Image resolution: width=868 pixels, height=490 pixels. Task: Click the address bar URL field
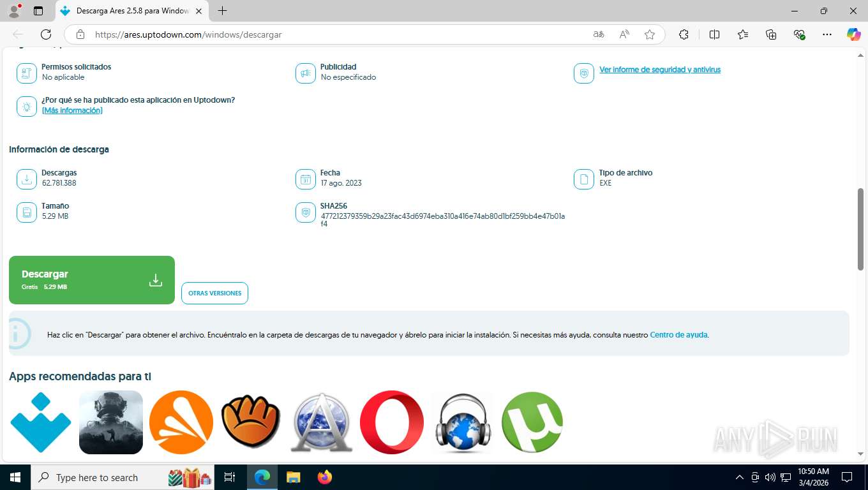(x=338, y=34)
